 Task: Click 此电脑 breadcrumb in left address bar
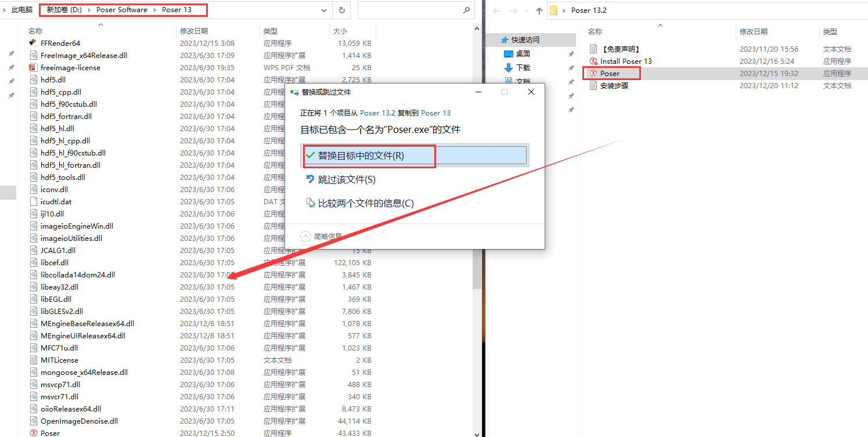tap(22, 10)
